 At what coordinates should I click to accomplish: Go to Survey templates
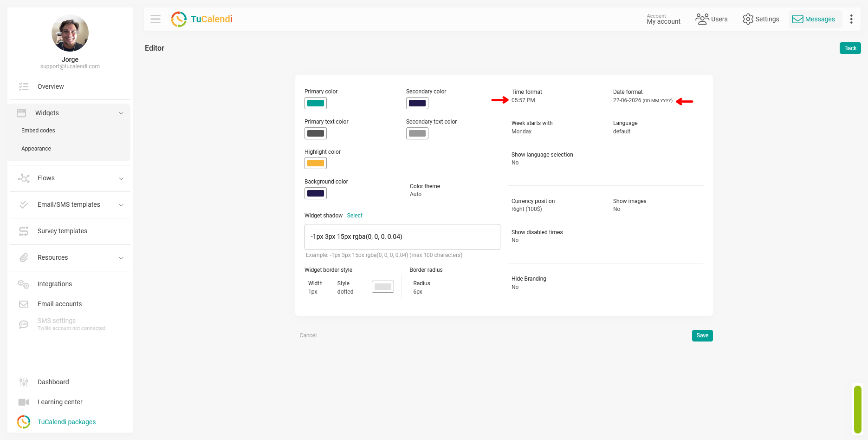point(62,231)
